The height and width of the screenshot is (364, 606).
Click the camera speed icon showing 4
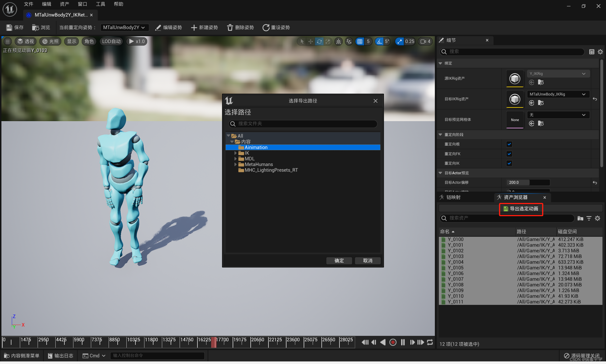click(425, 41)
